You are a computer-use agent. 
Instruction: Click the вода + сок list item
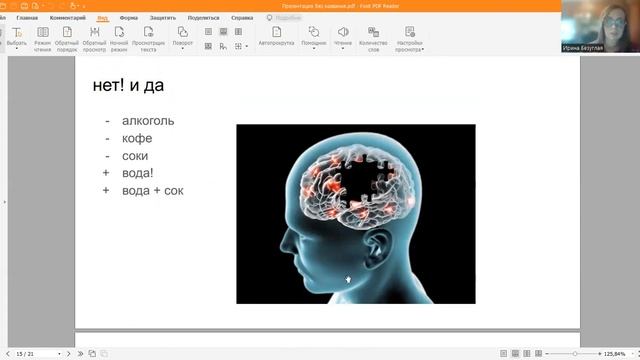(153, 191)
